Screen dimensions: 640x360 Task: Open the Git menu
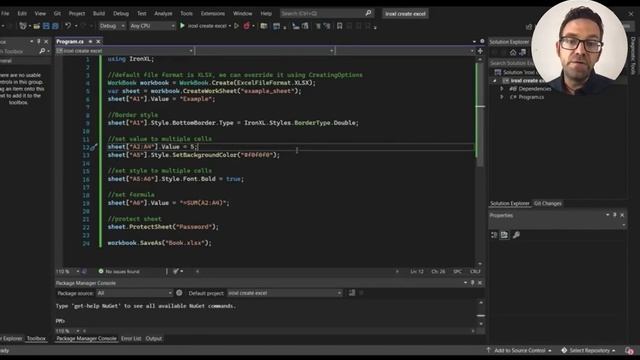57,13
